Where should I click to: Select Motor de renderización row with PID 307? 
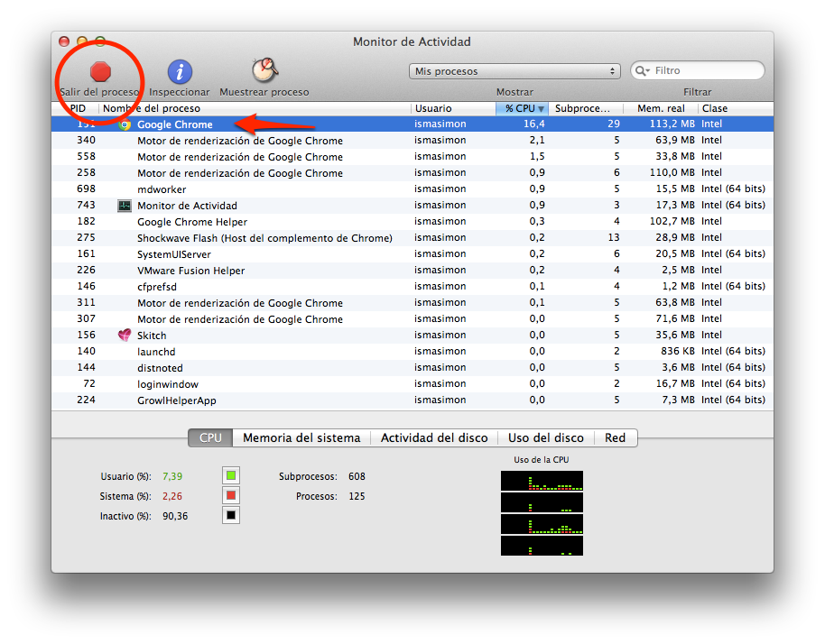412,319
